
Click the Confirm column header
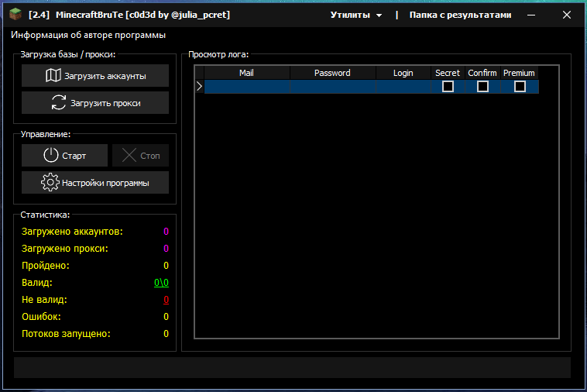point(482,73)
